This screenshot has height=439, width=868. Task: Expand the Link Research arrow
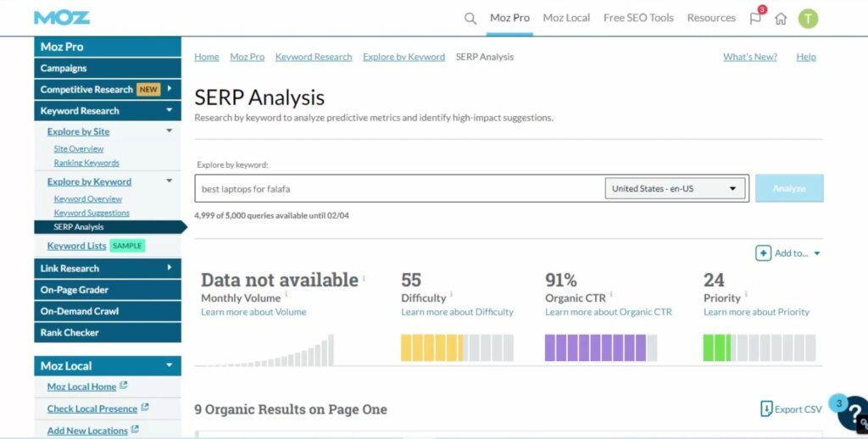pyautogui.click(x=170, y=268)
